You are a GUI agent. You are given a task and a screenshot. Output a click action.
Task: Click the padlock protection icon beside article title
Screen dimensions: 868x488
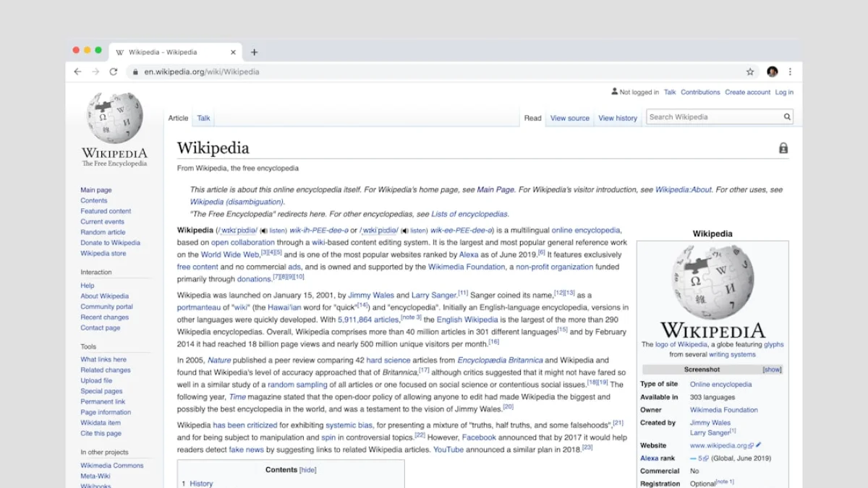tap(783, 147)
